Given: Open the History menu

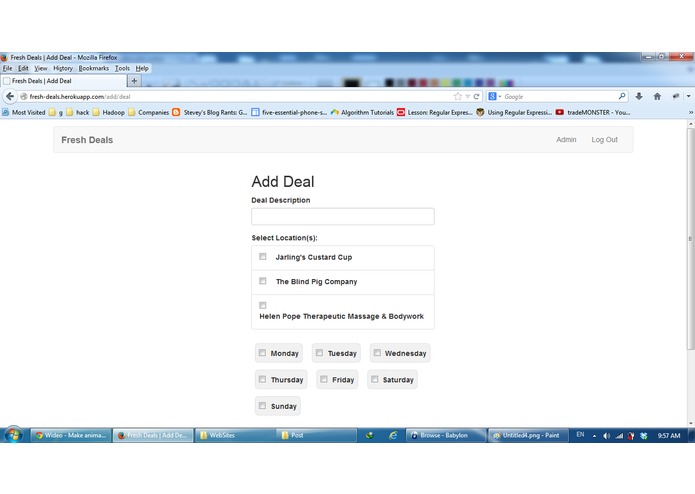Looking at the screenshot, I should (x=63, y=68).
